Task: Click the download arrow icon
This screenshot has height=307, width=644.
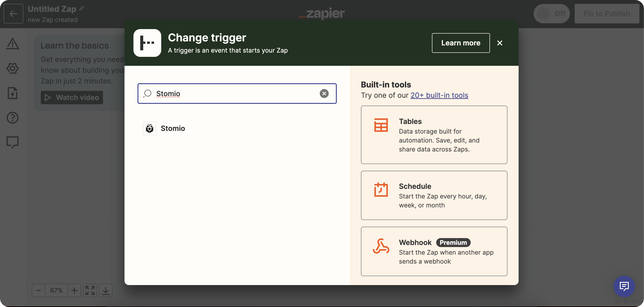Action: point(105,290)
